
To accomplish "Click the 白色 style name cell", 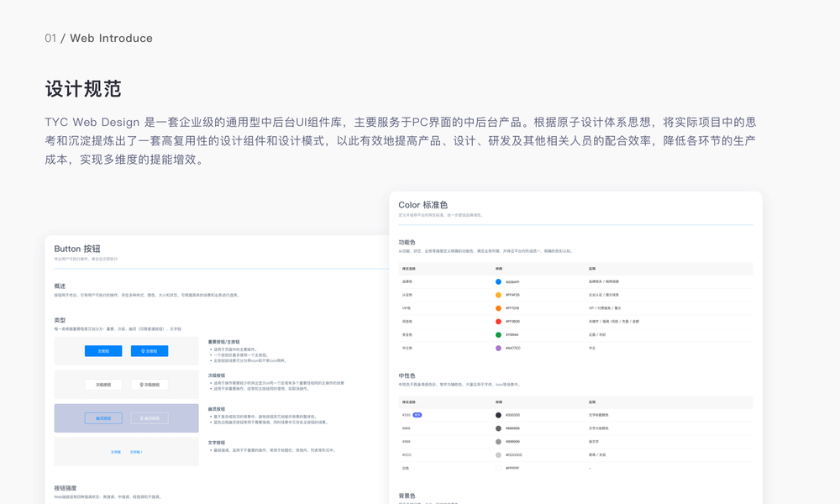I will tap(406, 468).
